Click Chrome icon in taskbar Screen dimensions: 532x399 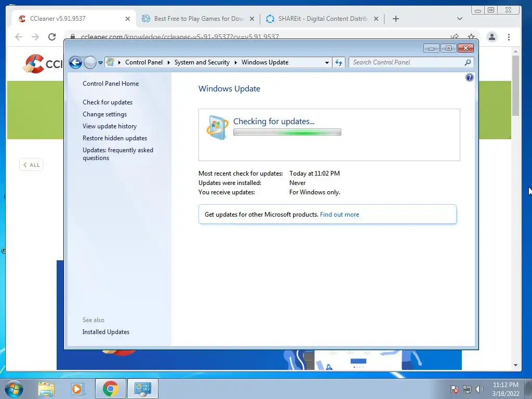pyautogui.click(x=110, y=389)
